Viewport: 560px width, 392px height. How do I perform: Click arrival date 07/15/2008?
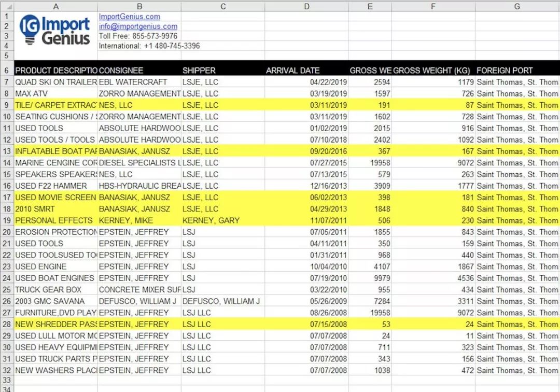click(x=306, y=324)
